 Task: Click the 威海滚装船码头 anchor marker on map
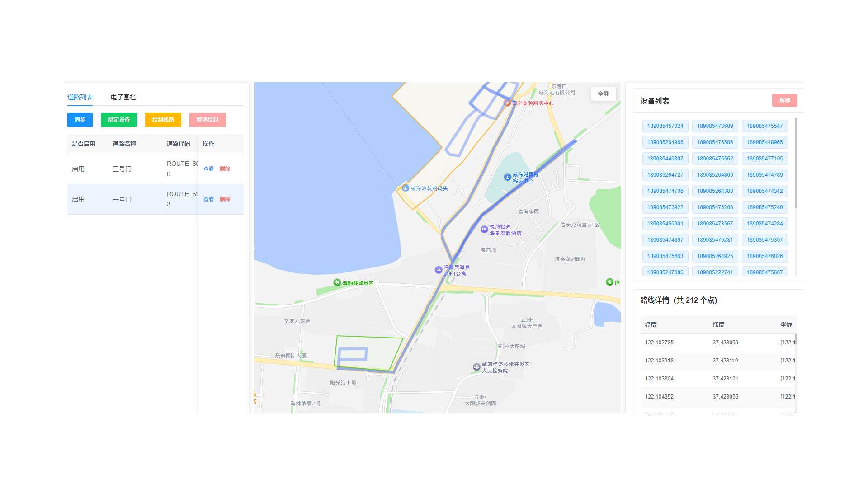406,188
